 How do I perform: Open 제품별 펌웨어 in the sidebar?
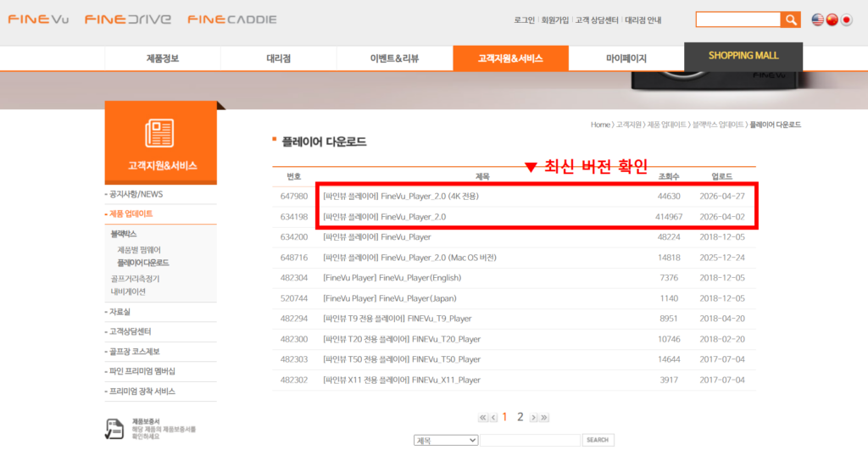(x=139, y=250)
